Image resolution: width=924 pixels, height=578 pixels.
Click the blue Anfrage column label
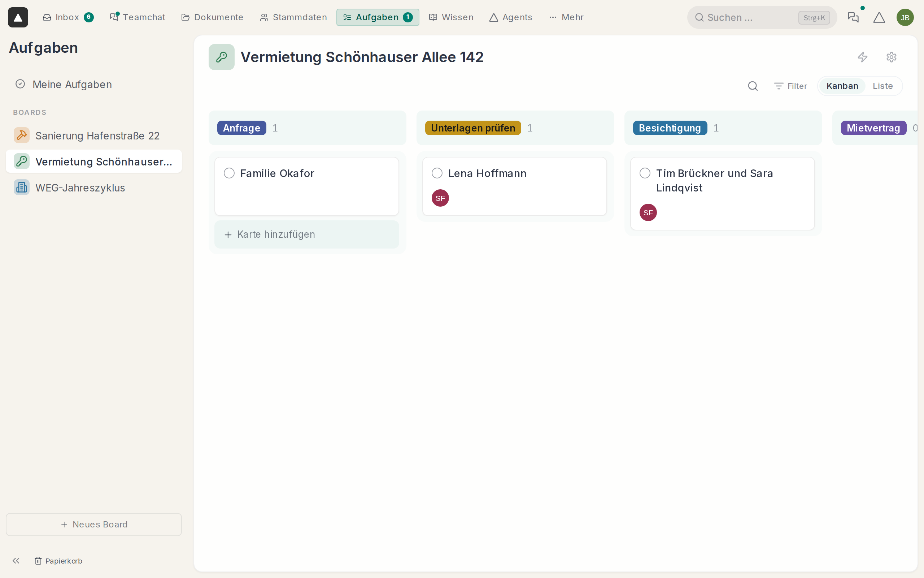[241, 128]
